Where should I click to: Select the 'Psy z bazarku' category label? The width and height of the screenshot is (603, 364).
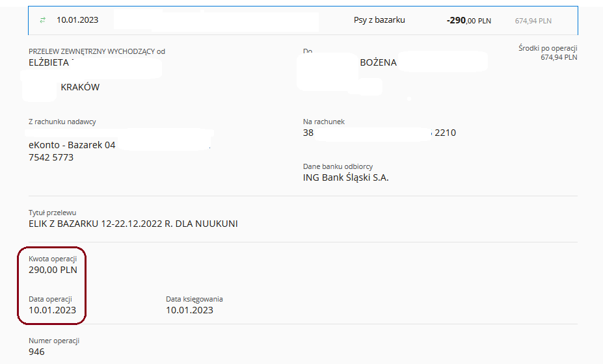[x=379, y=20]
